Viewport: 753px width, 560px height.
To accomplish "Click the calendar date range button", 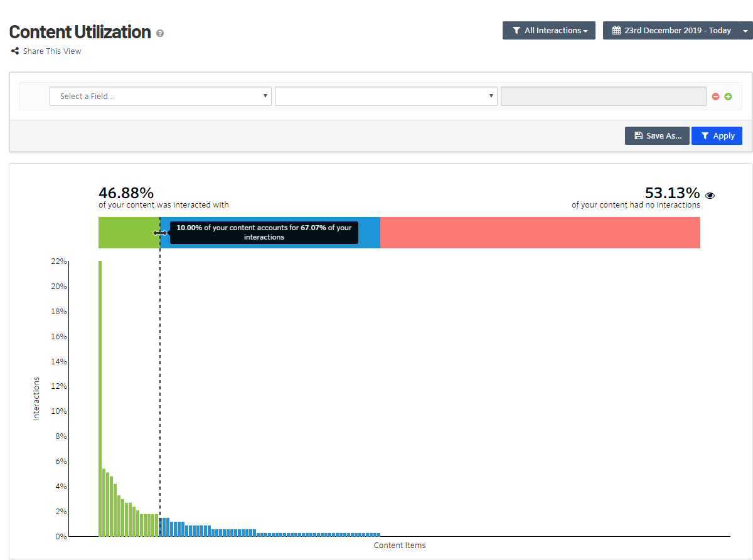I will coord(671,31).
